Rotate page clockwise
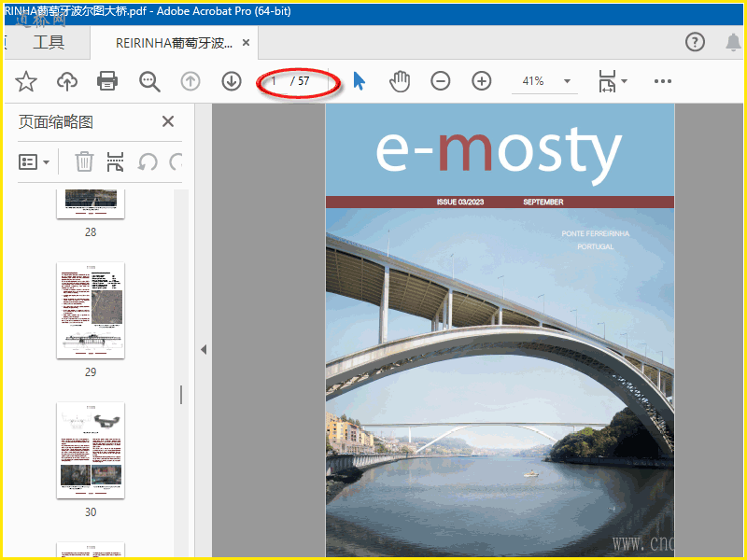Screen dimensions: 747x560 [176, 161]
